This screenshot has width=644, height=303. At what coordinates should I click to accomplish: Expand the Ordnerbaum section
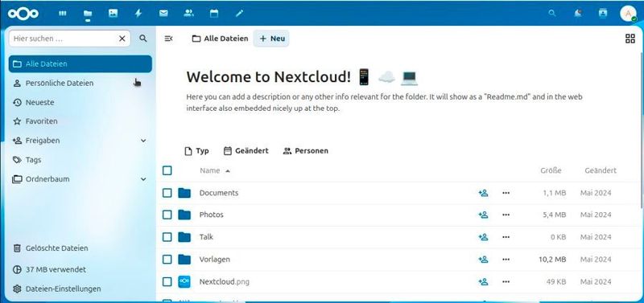pyautogui.click(x=143, y=179)
